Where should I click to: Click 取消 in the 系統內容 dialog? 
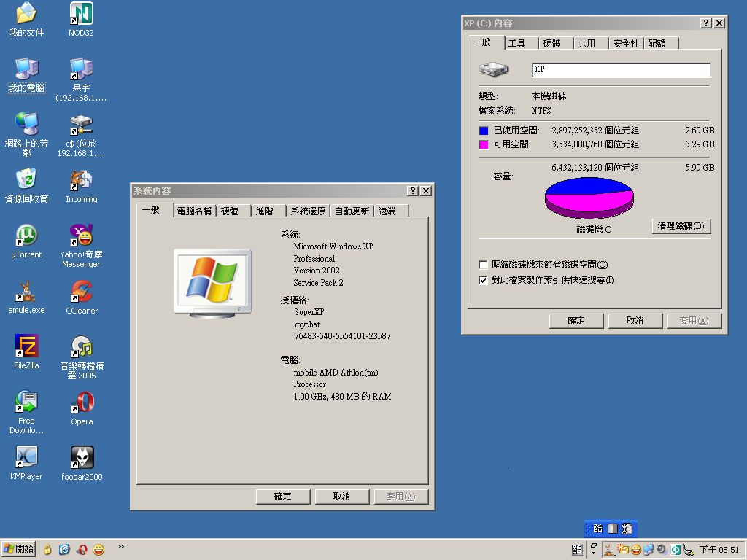tap(342, 497)
